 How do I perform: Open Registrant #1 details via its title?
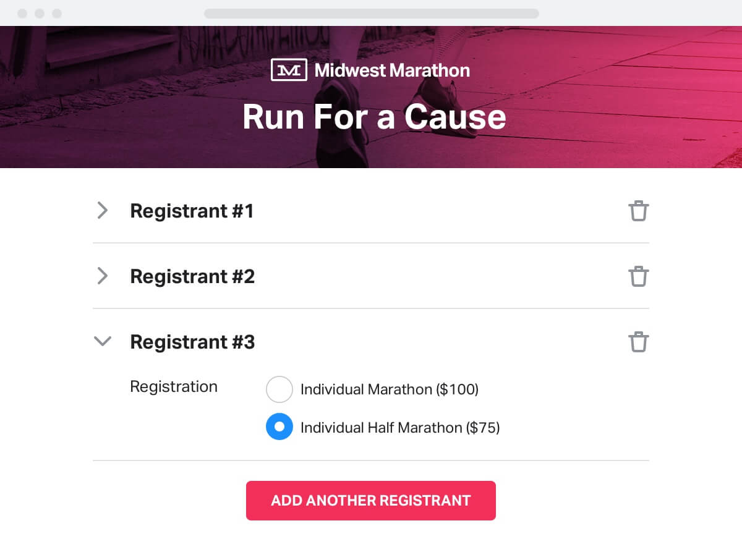[x=192, y=211]
